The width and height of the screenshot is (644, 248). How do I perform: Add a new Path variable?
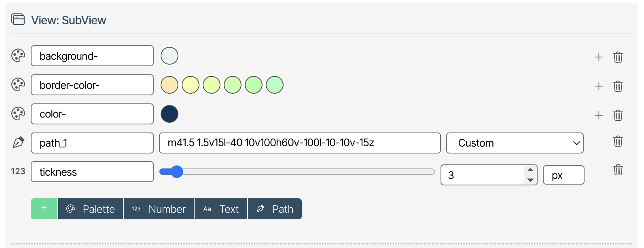click(275, 209)
